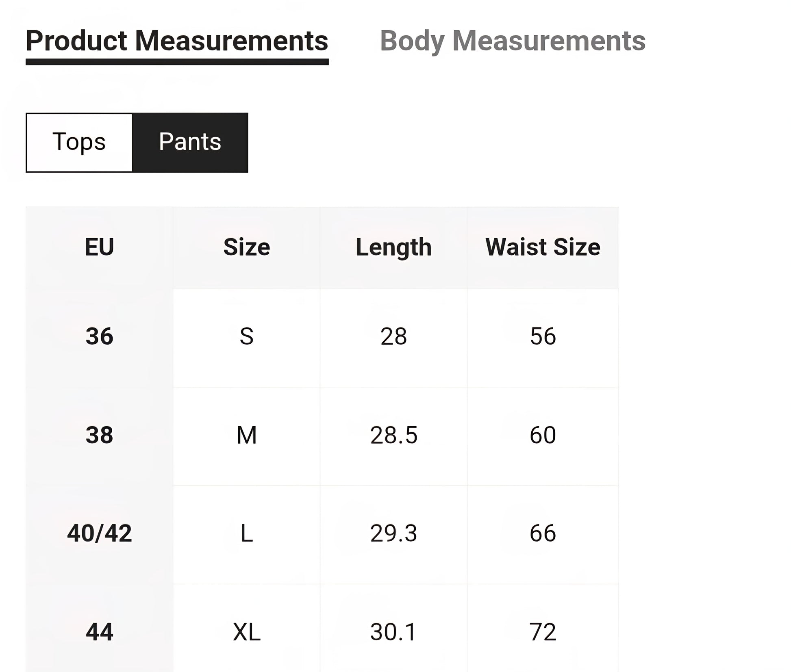Click the M size cell
This screenshot has width=791, height=672.
(x=246, y=435)
